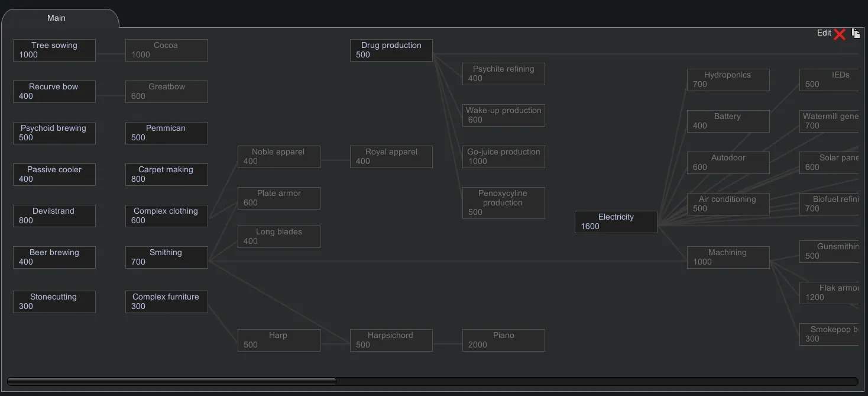This screenshot has width=868, height=396.
Task: Select the Drug production research node
Action: pyautogui.click(x=391, y=50)
